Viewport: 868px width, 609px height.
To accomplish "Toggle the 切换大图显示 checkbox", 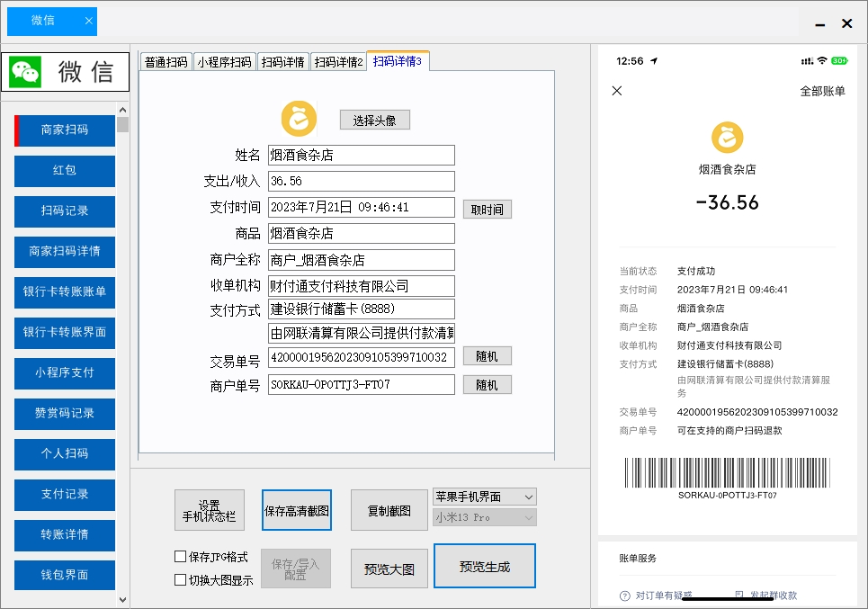I will pyautogui.click(x=180, y=579).
